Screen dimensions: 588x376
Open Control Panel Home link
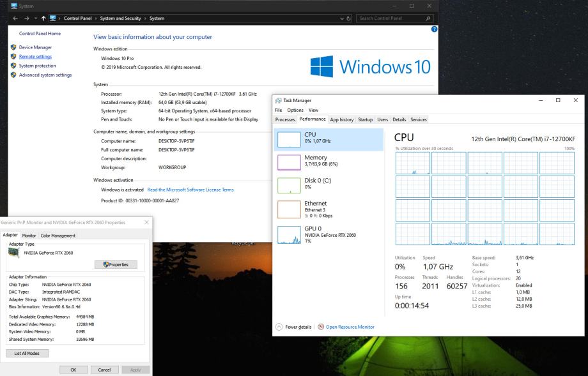pyautogui.click(x=40, y=33)
